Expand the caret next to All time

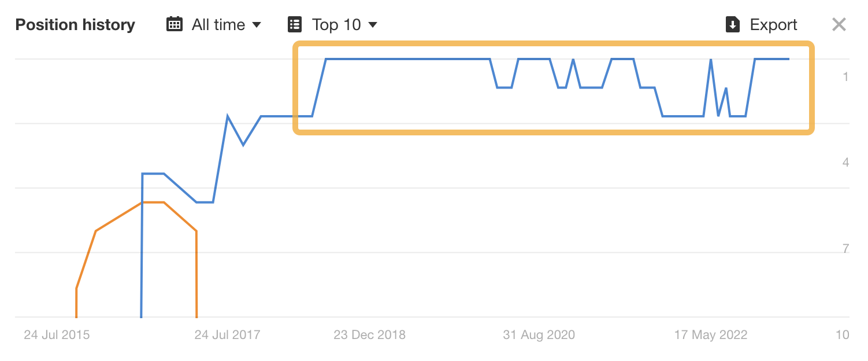click(258, 25)
